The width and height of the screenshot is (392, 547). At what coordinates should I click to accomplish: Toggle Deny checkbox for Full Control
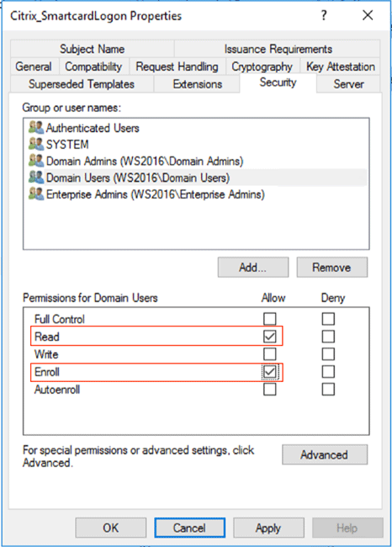[x=328, y=319]
